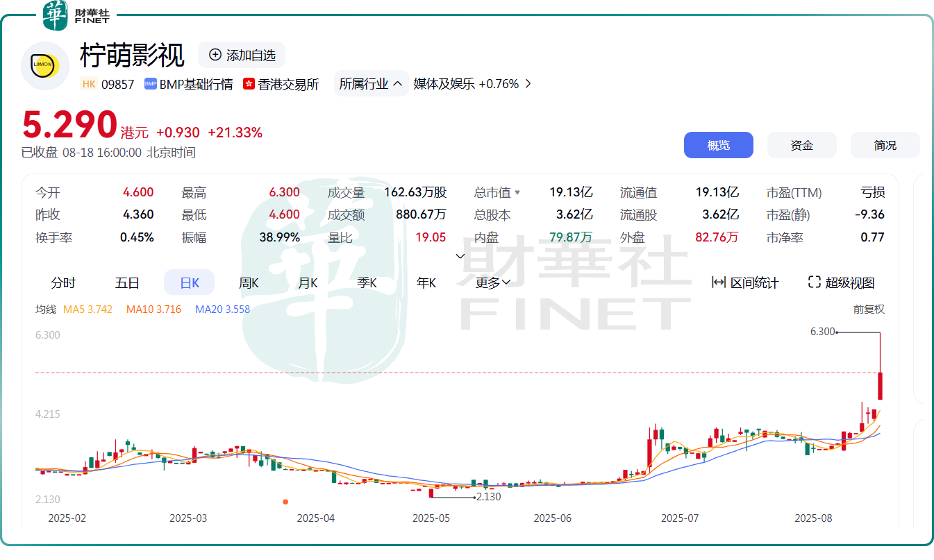The image size is (934, 560).
Task: Click the 6.300 high price marker
Action: click(x=823, y=332)
